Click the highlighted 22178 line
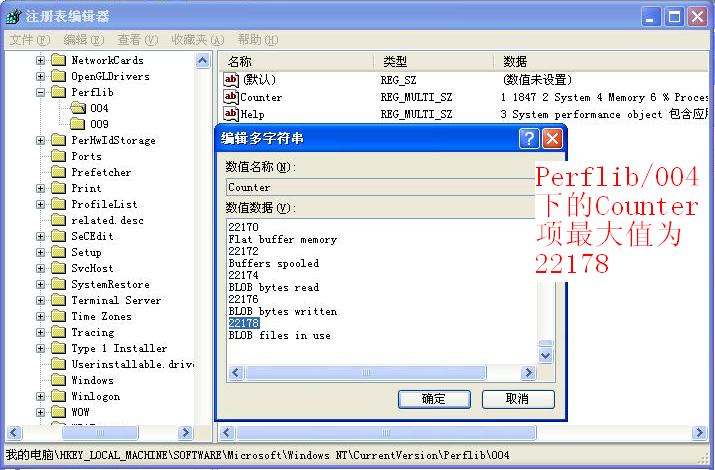This screenshot has height=470, width=715. 244,323
